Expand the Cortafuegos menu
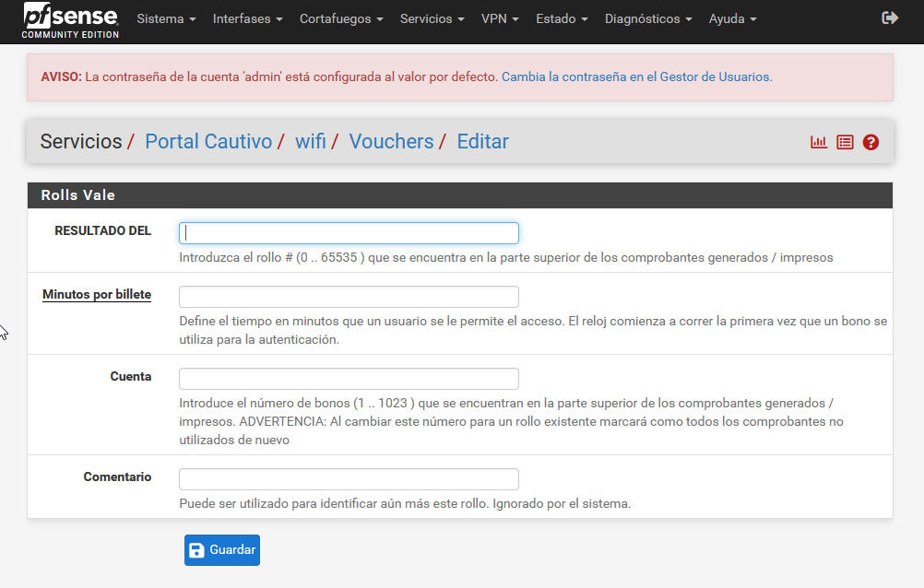924x588 pixels. [x=341, y=18]
